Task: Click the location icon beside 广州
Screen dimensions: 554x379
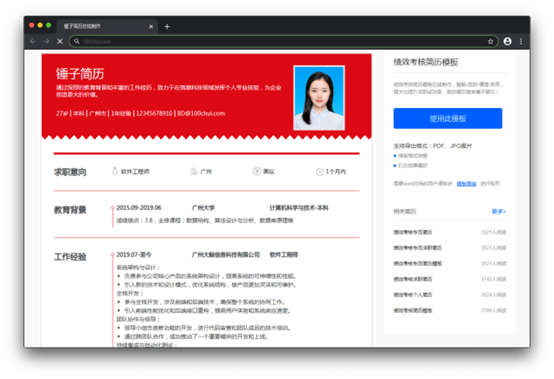Action: tap(194, 171)
